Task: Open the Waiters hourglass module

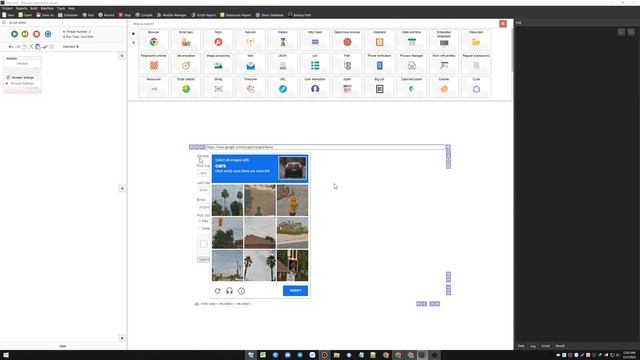Action: click(x=282, y=40)
